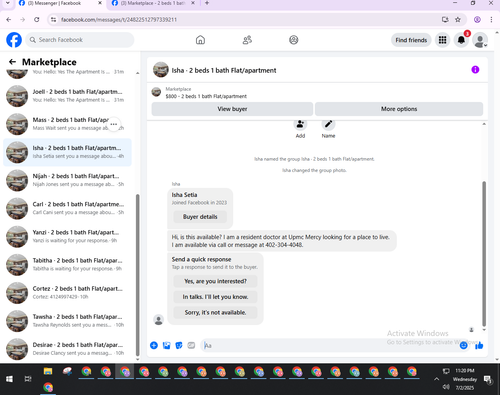Click the browser back arrow
The height and width of the screenshot is (395, 500).
point(9,20)
